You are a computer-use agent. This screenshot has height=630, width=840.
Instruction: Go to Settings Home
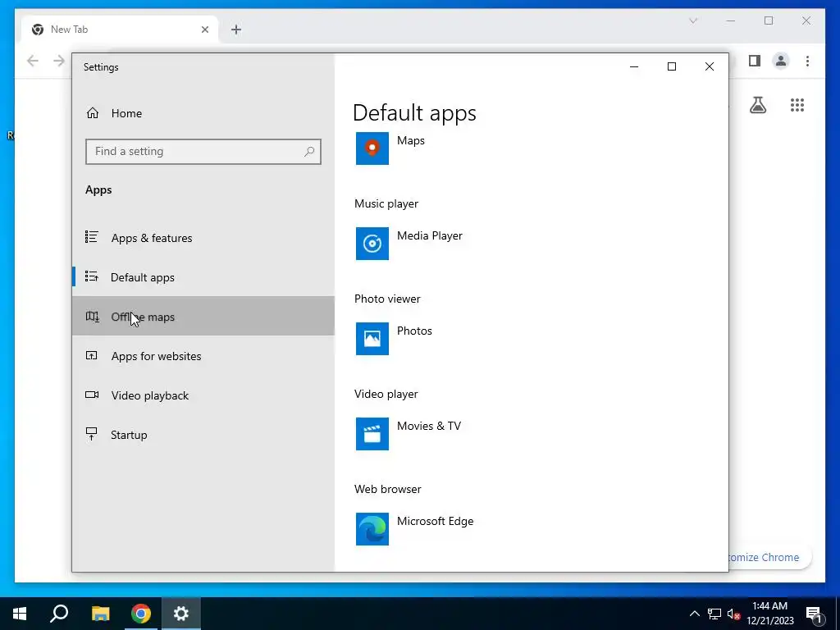tap(203, 113)
